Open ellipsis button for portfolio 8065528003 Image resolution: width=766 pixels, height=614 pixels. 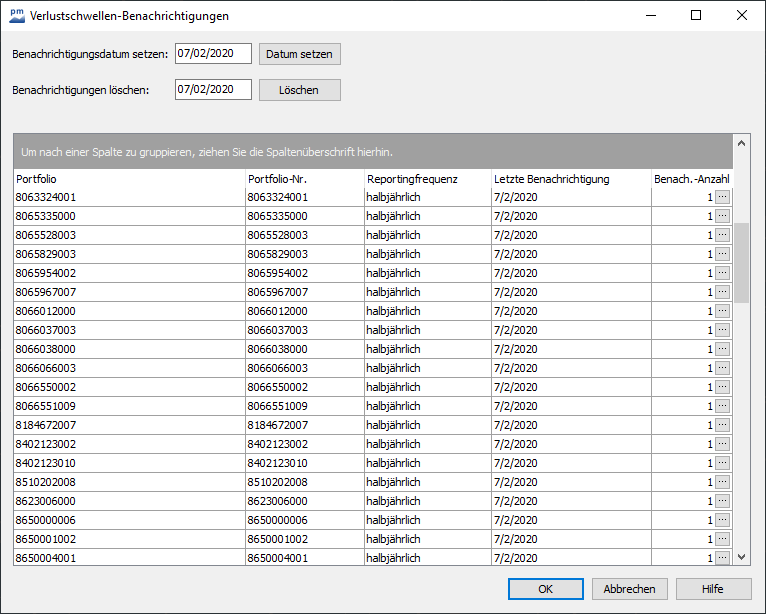(x=723, y=235)
